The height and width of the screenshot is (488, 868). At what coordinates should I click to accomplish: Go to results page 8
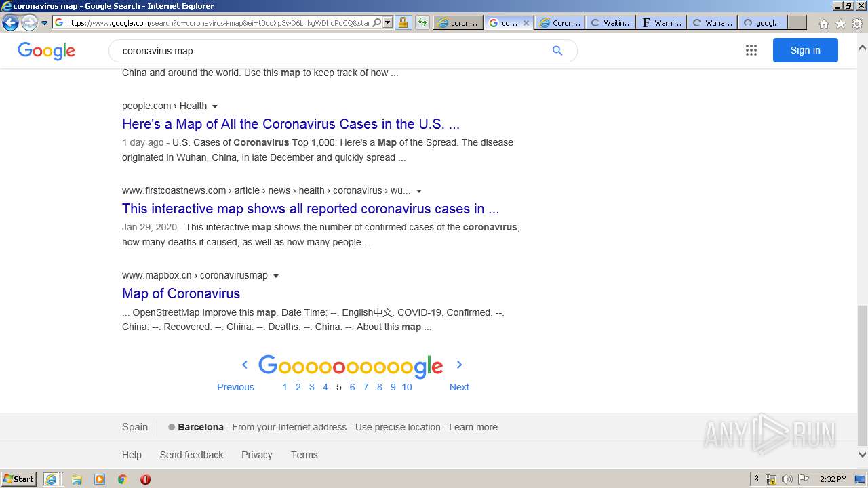tap(379, 387)
